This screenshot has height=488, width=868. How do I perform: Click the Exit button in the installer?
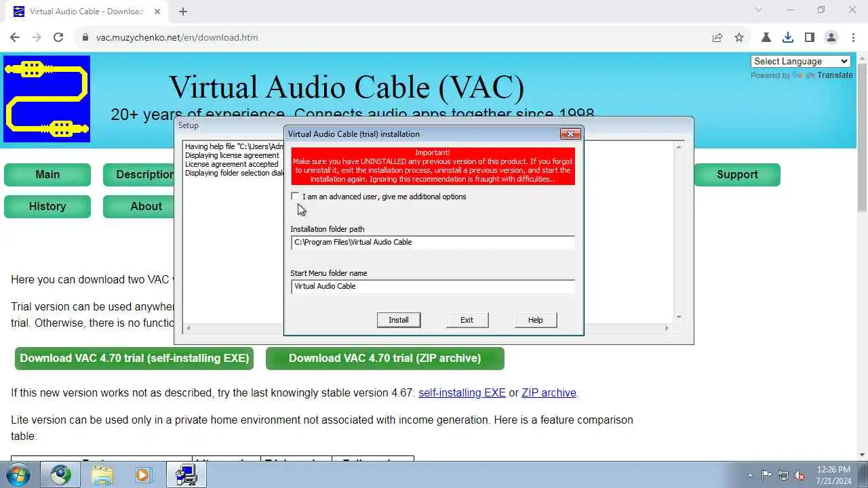pos(467,320)
